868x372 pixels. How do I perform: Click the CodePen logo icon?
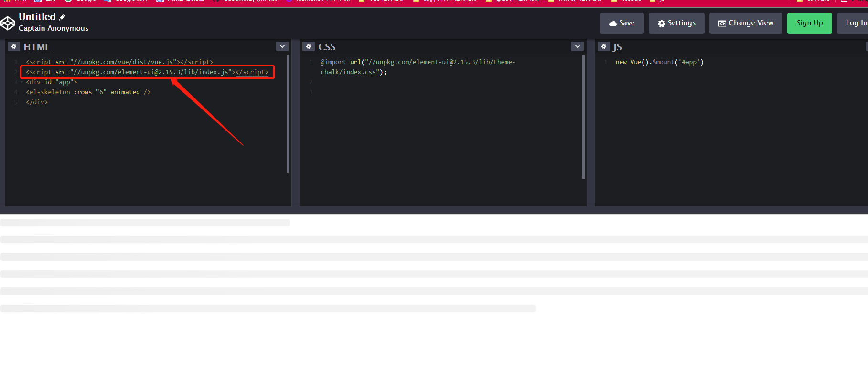[8, 23]
